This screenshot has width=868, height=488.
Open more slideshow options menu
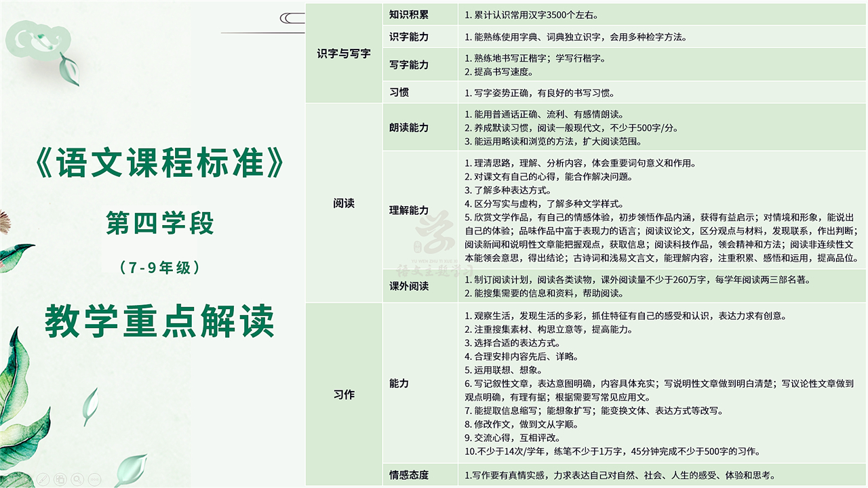pos(95,478)
